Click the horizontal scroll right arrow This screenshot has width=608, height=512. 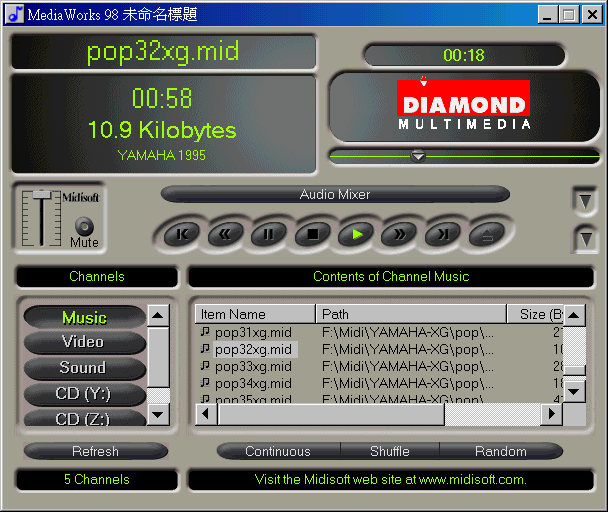point(551,414)
